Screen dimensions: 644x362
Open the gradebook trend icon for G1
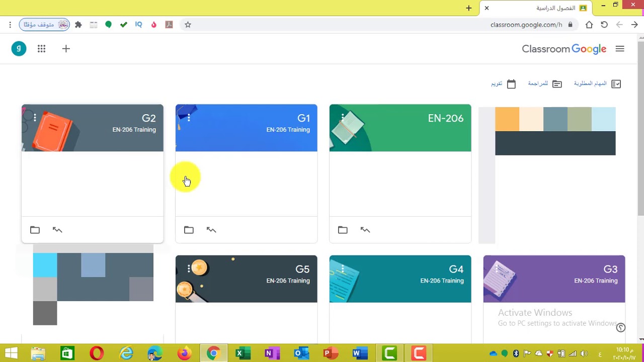[211, 230]
